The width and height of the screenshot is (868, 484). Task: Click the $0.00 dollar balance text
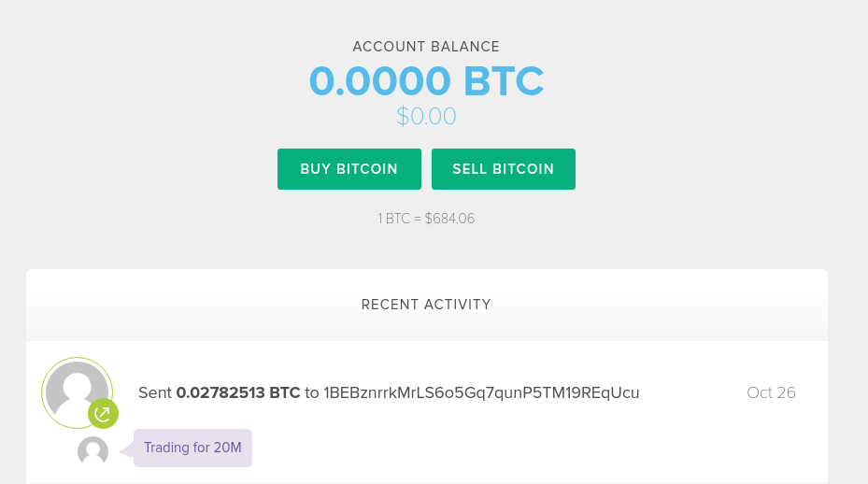point(426,116)
